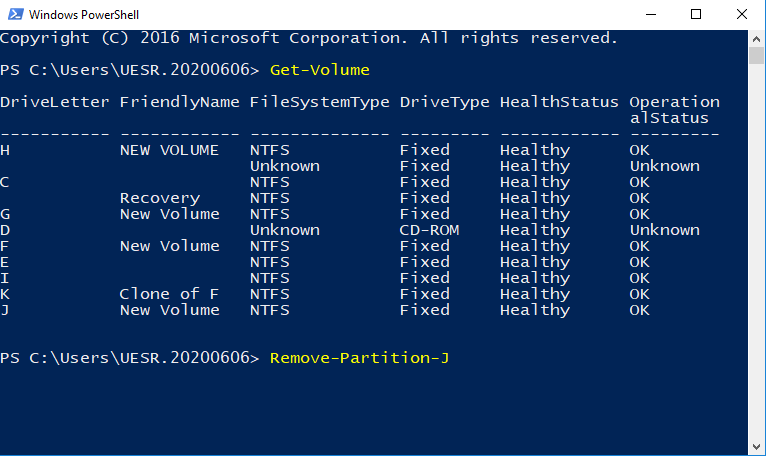
Task: Click the typed Remove-Partition-J command
Action: 359,358
